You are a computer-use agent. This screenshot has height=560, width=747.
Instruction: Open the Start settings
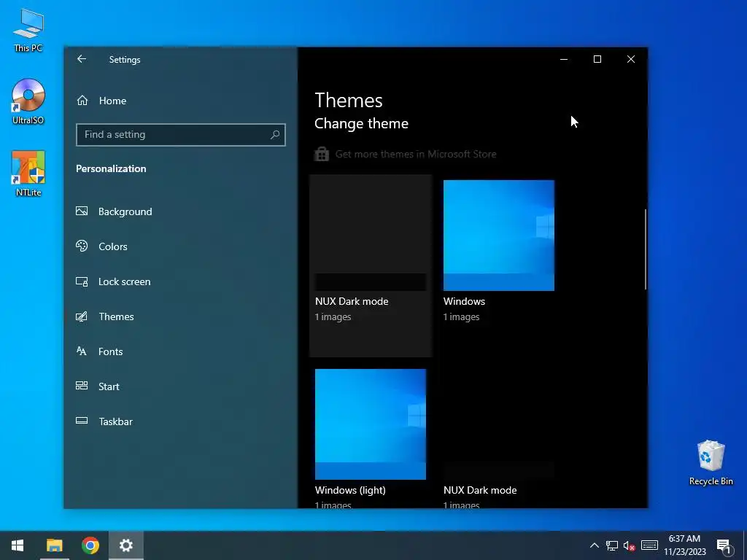coord(181,386)
